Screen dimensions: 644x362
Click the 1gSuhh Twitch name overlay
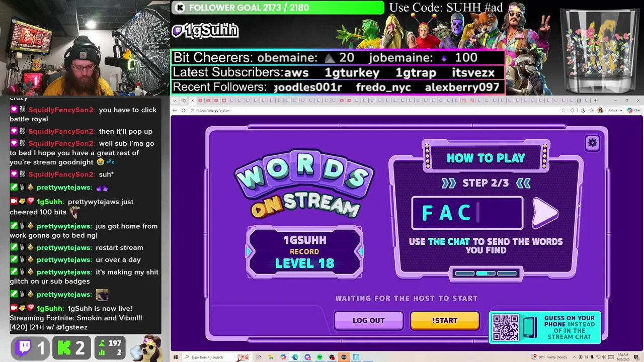[205, 31]
